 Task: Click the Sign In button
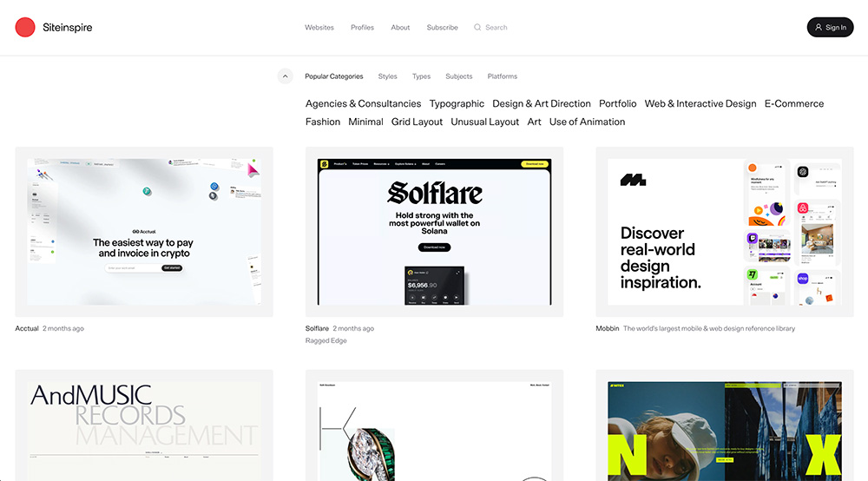(x=830, y=27)
